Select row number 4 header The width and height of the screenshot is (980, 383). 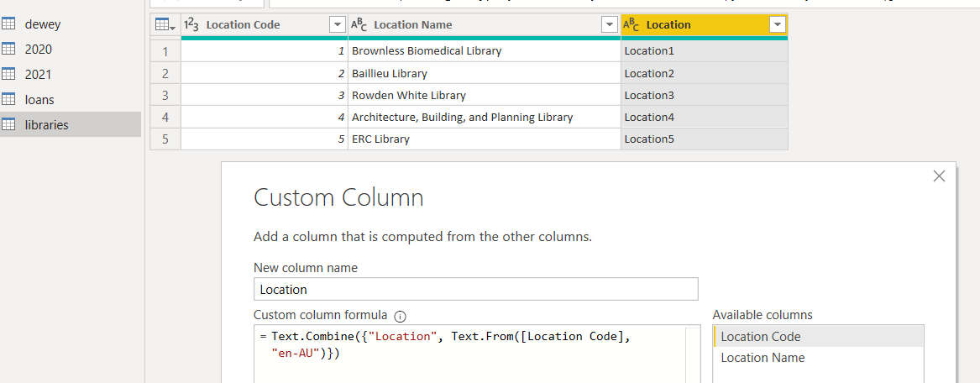[x=165, y=117]
